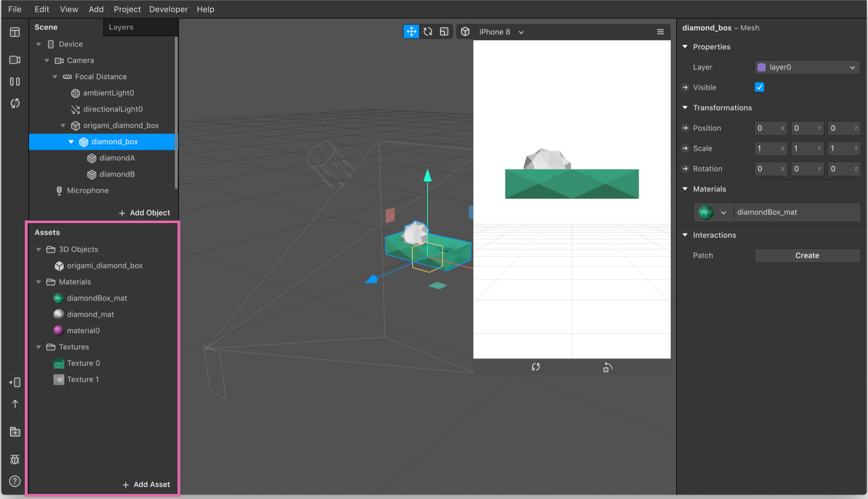The height and width of the screenshot is (499, 868).
Task: Select the Rotate manipulator tool
Action: (x=428, y=32)
